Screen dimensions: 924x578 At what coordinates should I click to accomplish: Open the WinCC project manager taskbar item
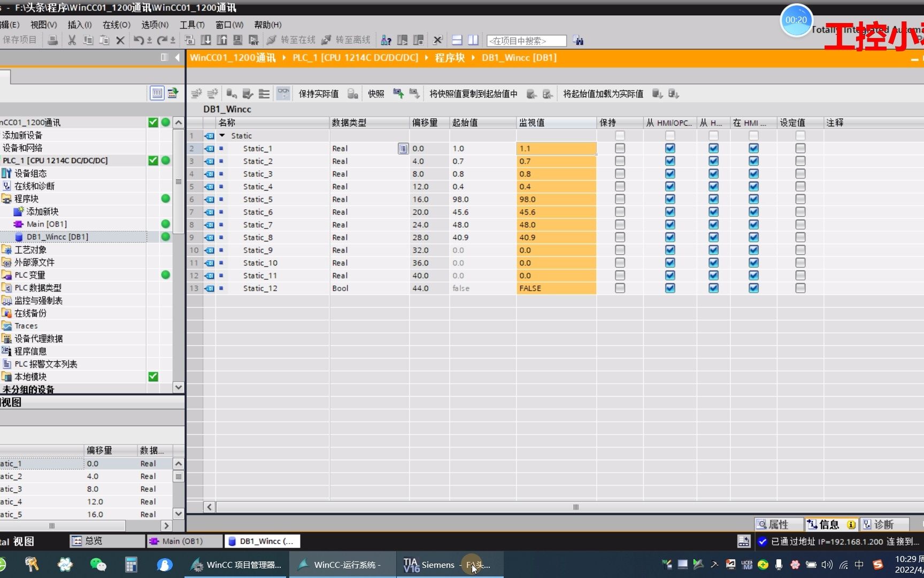[236, 565]
